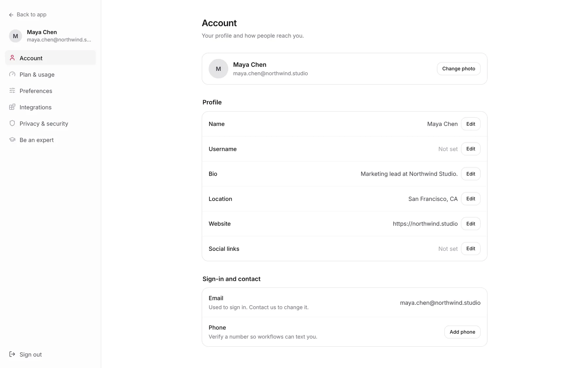Edit the Name field
The width and height of the screenshot is (588, 368).
tap(470, 124)
